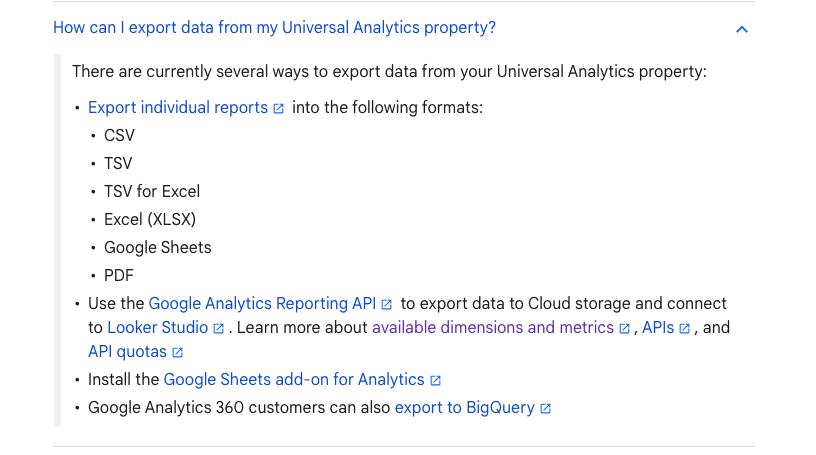Open the API quotas link
816x455 pixels.
point(128,351)
